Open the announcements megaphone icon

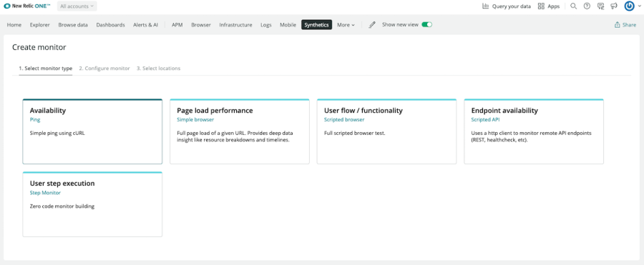[x=614, y=6]
